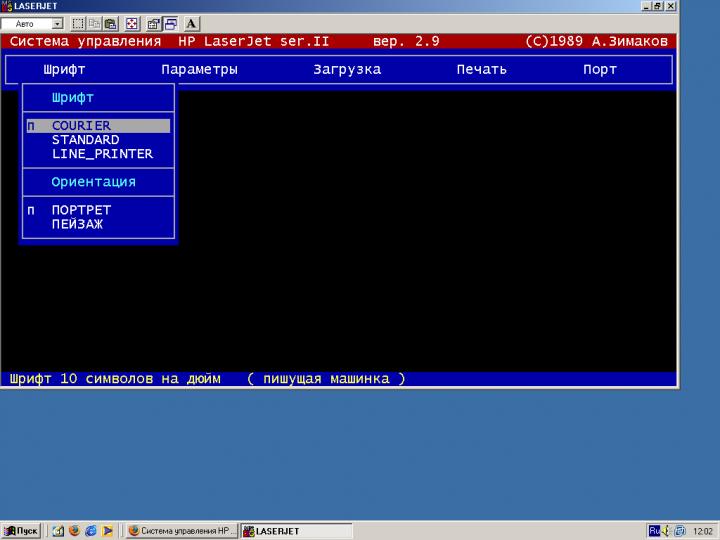Switch to Firefox taskbar window button
The height and width of the screenshot is (540, 720).
click(x=183, y=530)
